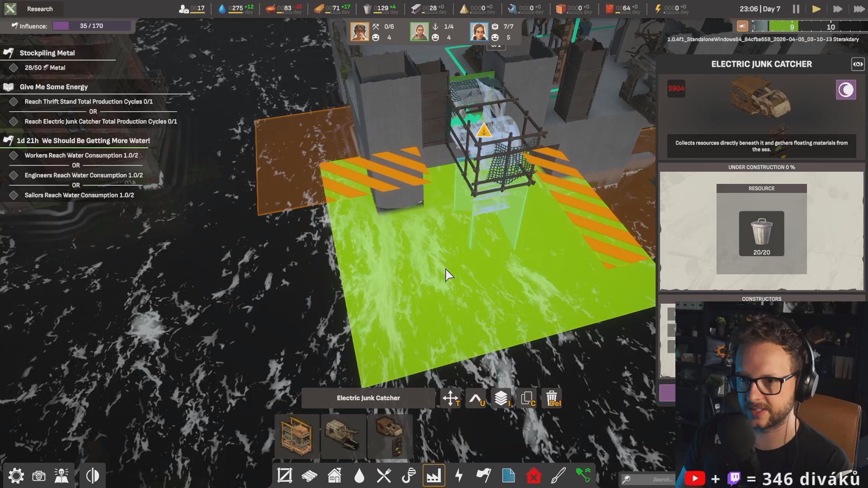Select the industry factory category tab
The height and width of the screenshot is (488, 868).
tap(434, 476)
